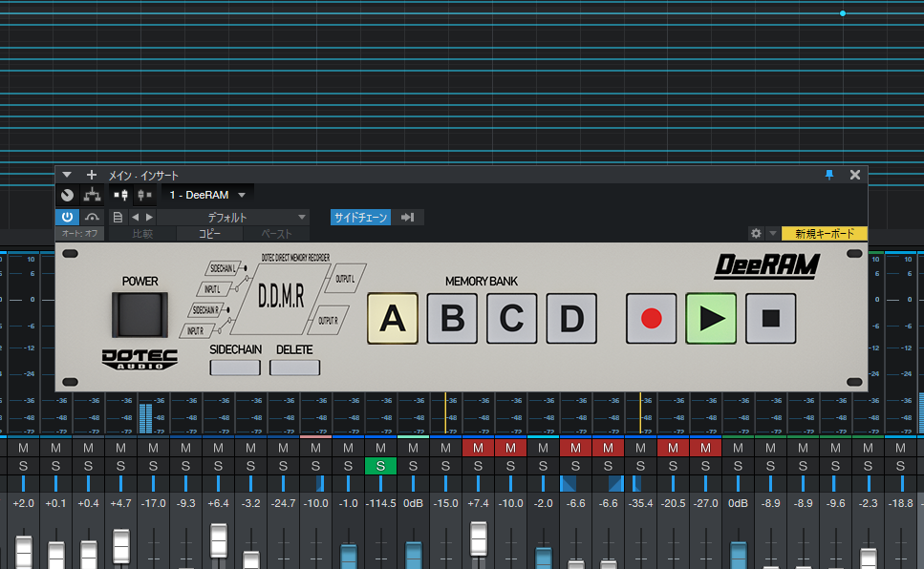Click the arrow-to-bar icon beside サイドチェーン
924x569 pixels.
(x=407, y=218)
